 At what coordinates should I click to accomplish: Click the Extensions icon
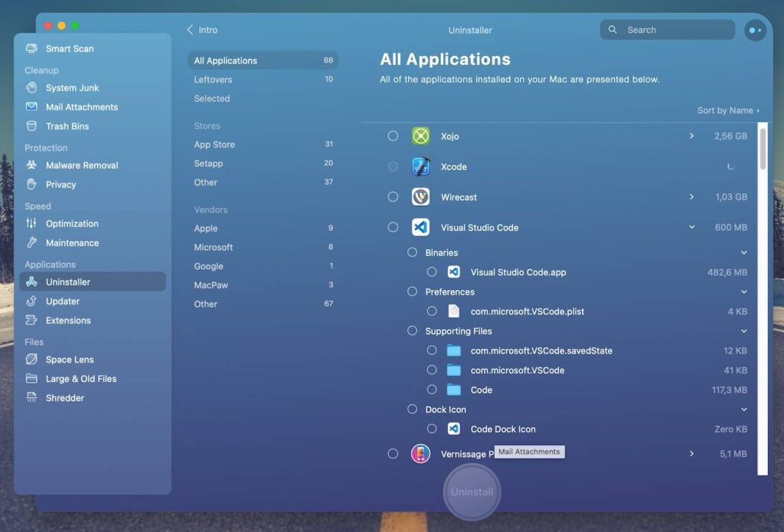tap(31, 320)
